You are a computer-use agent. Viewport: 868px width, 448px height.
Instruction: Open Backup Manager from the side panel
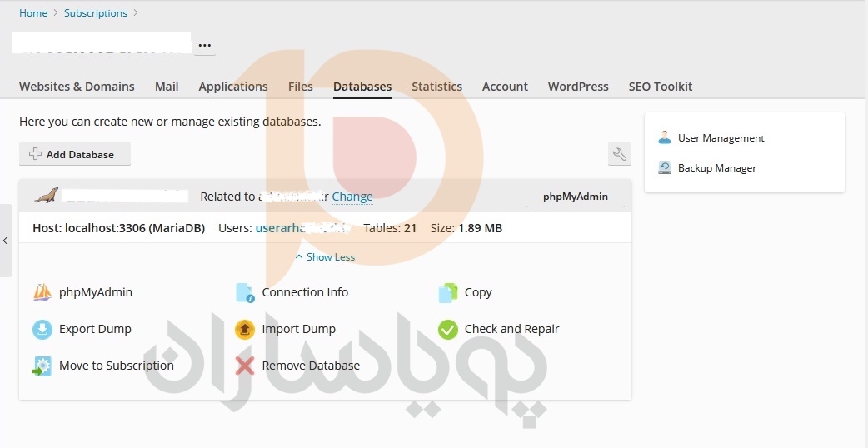click(x=716, y=168)
